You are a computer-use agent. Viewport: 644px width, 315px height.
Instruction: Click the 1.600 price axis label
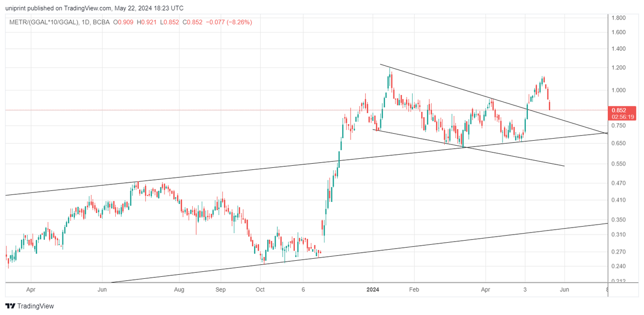click(619, 32)
